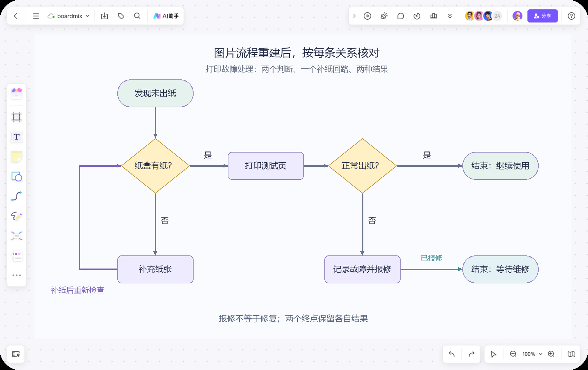Zoom in with plus magnifier

551,354
